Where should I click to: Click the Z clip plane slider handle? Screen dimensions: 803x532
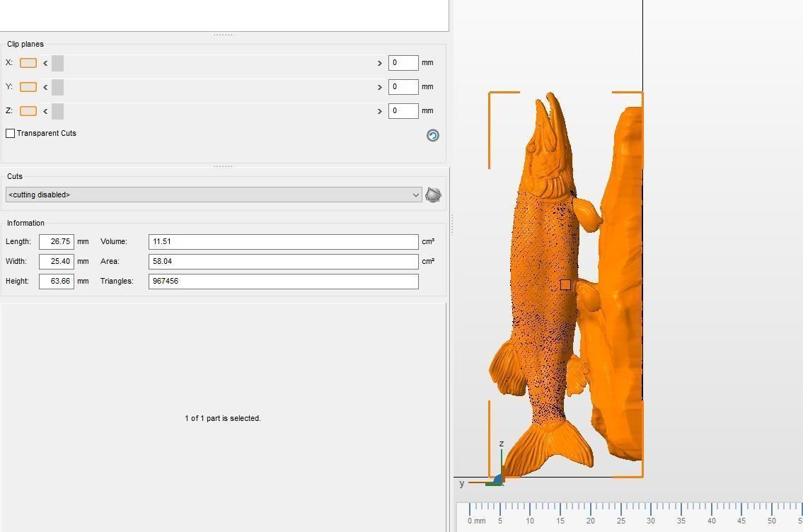[x=58, y=111]
